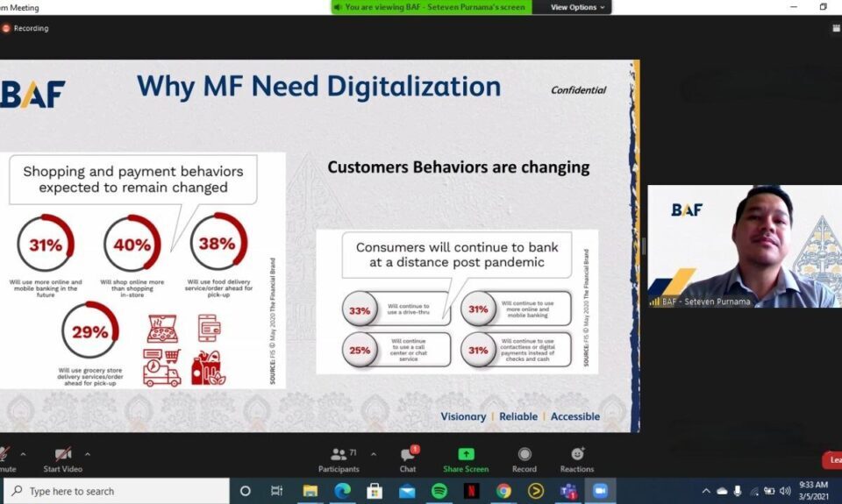The image size is (842, 504).
Task: Click the green Share Screen button
Action: click(466, 458)
